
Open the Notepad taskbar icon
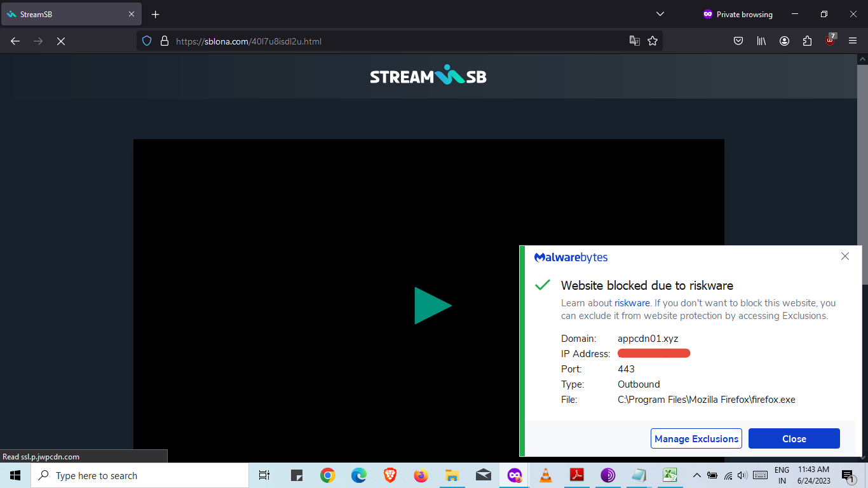[x=639, y=475]
